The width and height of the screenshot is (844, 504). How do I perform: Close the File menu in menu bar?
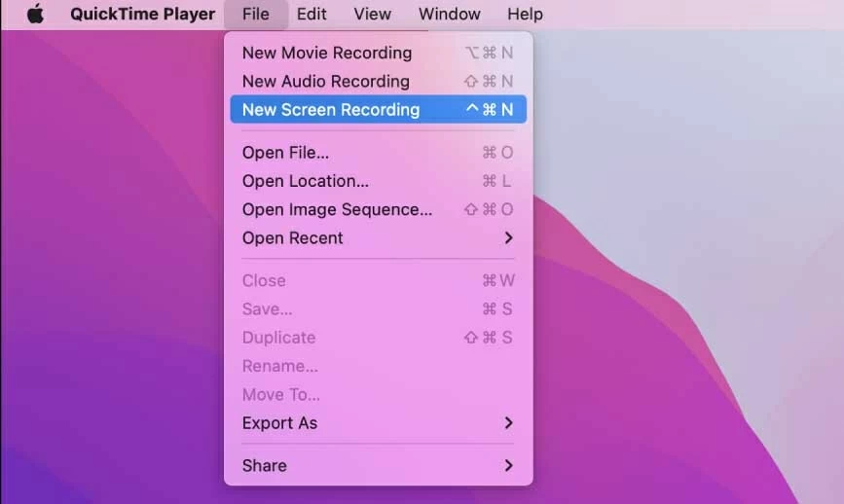tap(256, 14)
